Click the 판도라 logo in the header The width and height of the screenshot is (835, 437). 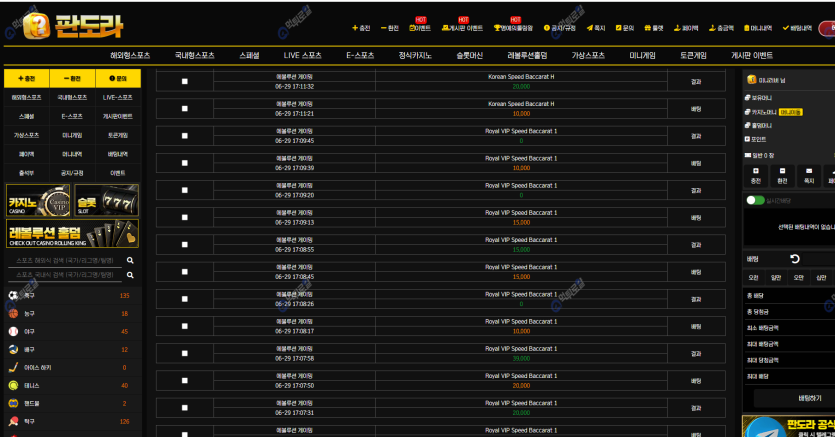tap(67, 23)
